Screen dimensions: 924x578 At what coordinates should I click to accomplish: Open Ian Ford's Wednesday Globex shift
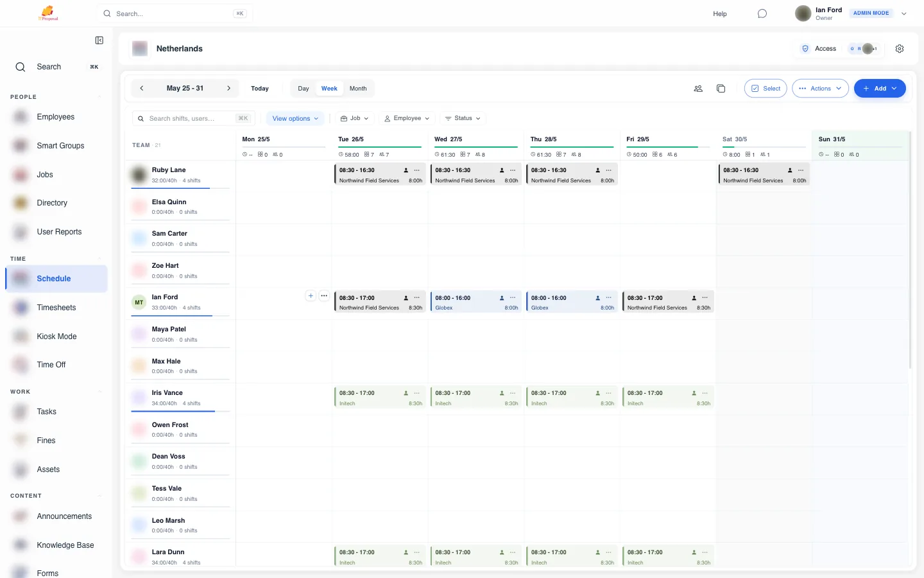pos(475,302)
